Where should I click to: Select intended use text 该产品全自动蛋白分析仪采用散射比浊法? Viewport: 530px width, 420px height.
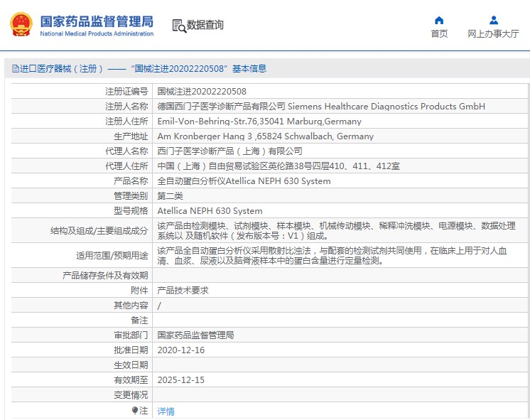(332, 256)
